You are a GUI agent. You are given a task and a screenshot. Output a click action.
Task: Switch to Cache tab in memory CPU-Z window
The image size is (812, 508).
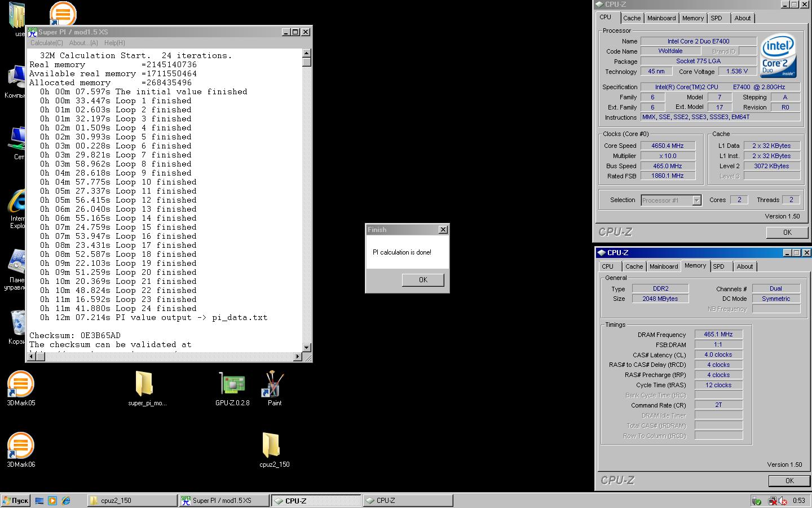634,266
